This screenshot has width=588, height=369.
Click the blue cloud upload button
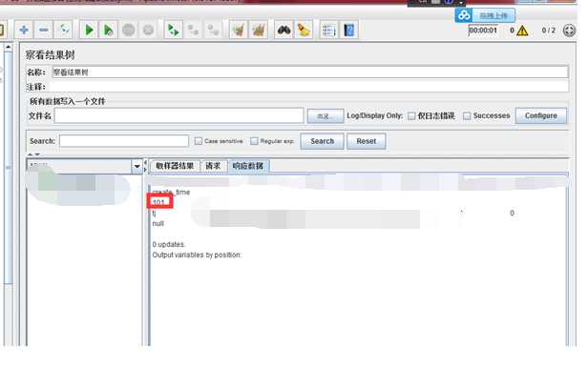coord(485,15)
